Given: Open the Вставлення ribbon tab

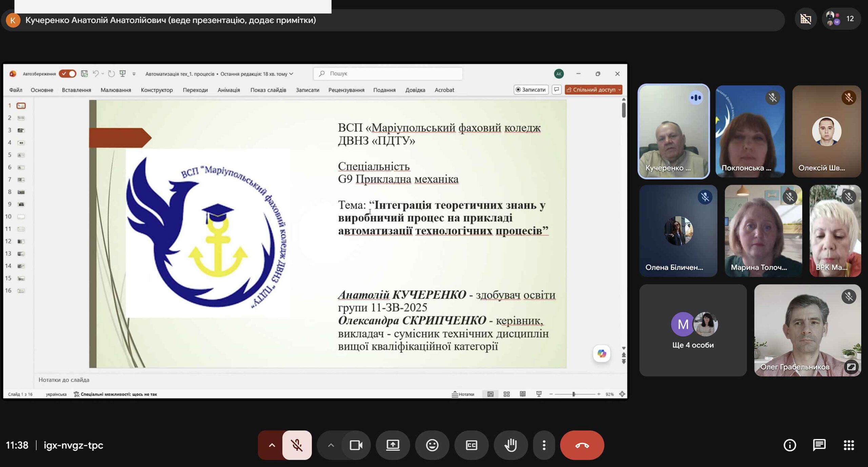Looking at the screenshot, I should pyautogui.click(x=76, y=90).
